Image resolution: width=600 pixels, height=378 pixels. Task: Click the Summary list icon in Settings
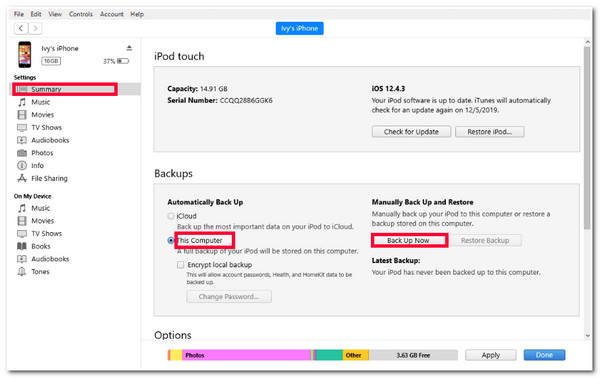(x=22, y=89)
